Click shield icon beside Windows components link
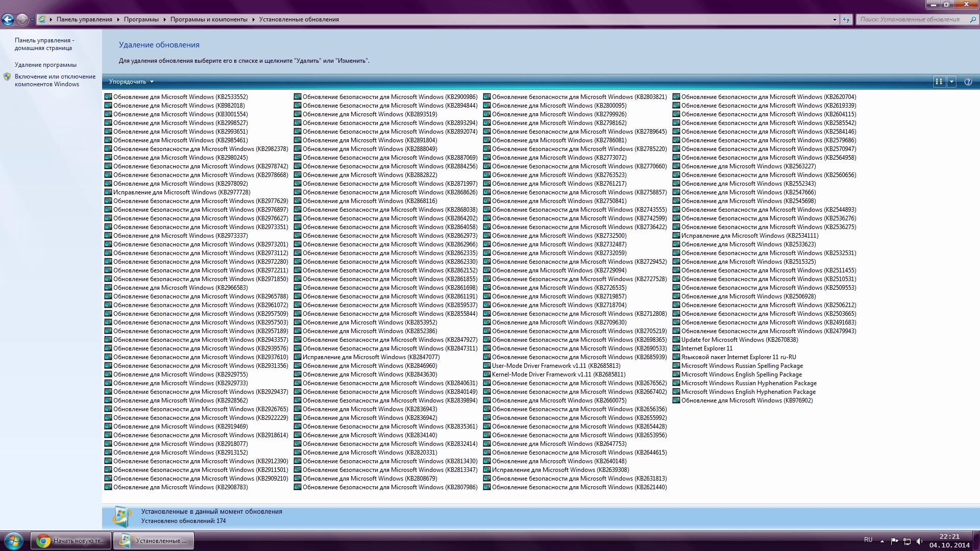The image size is (980, 551). click(x=7, y=77)
